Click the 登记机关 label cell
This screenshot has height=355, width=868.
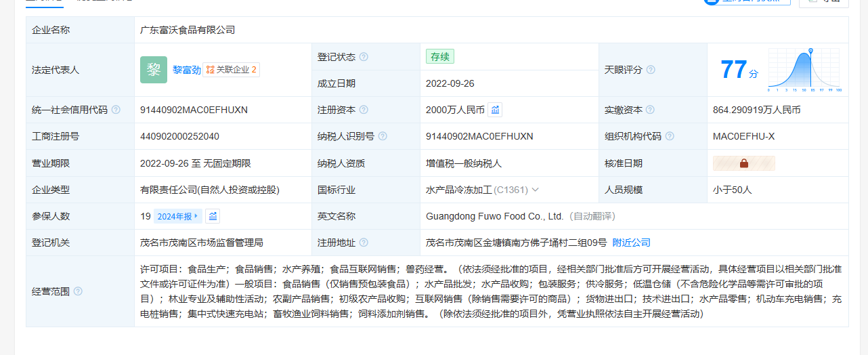coord(81,243)
